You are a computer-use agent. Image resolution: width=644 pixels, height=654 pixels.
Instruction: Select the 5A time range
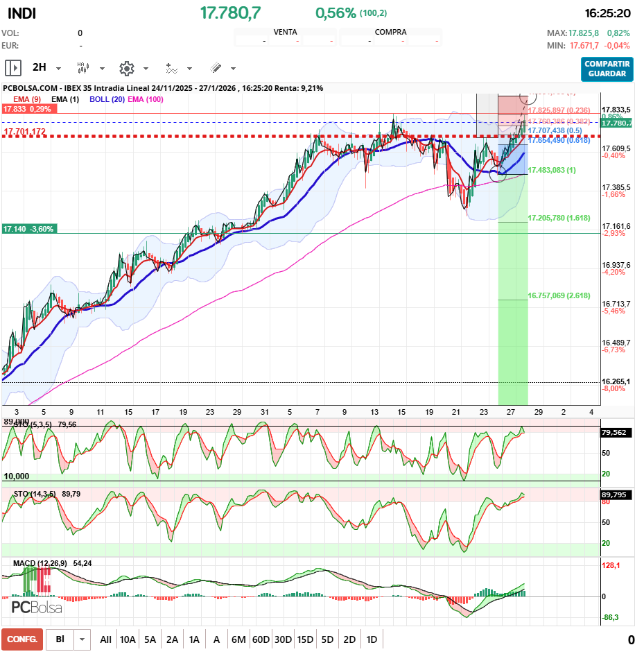(x=150, y=639)
